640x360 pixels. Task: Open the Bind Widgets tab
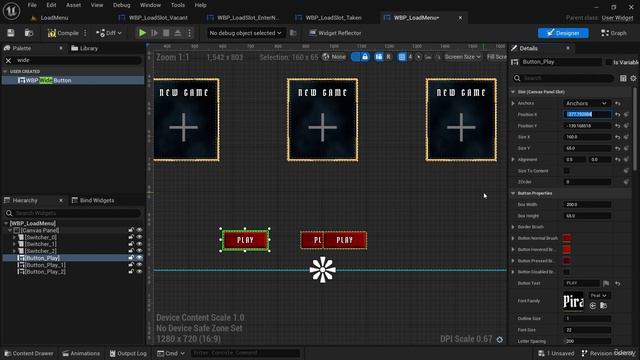93,200
